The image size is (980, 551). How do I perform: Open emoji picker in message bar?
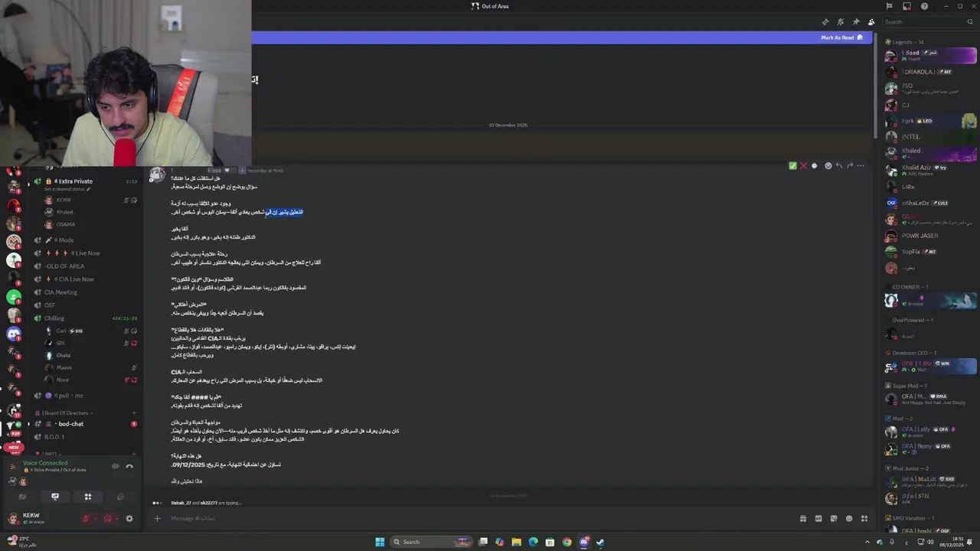pos(849,518)
